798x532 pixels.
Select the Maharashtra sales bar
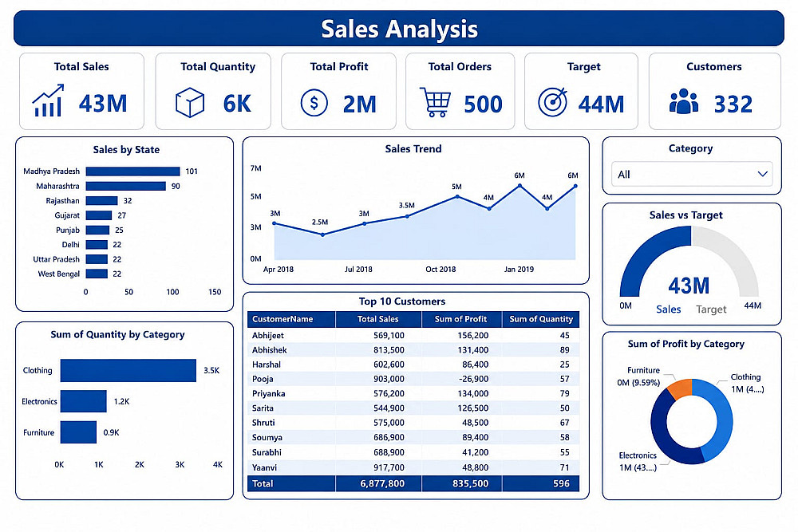[x=126, y=186]
